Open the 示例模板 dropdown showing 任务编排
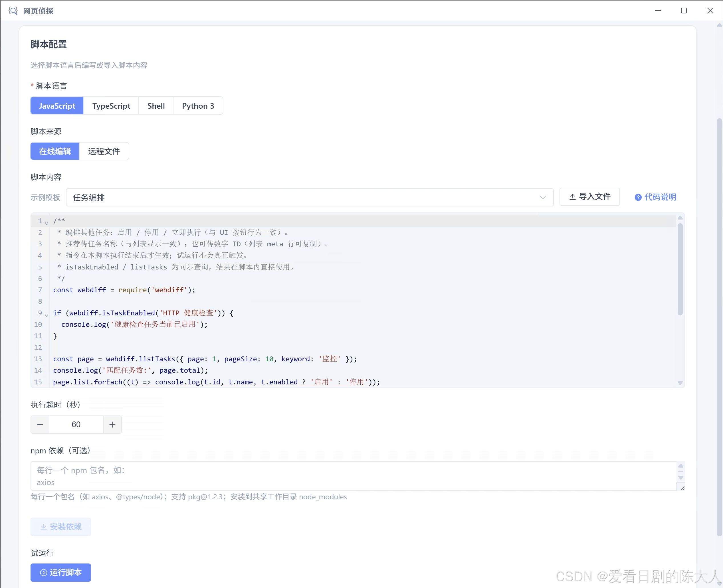 (x=310, y=197)
